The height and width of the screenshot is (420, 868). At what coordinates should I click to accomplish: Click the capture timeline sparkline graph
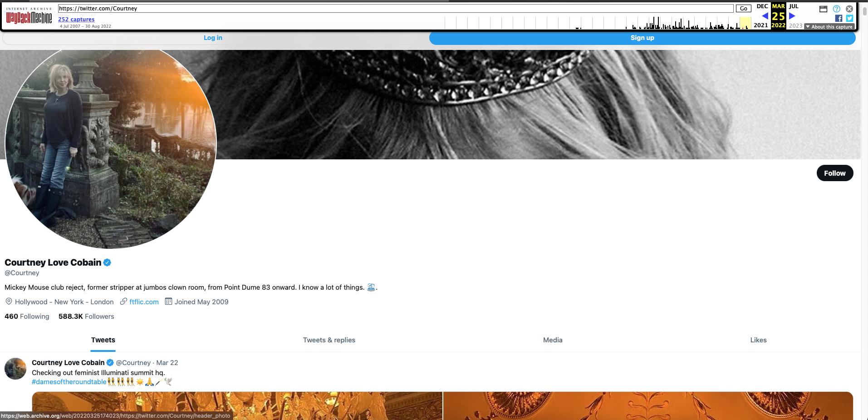click(598, 23)
